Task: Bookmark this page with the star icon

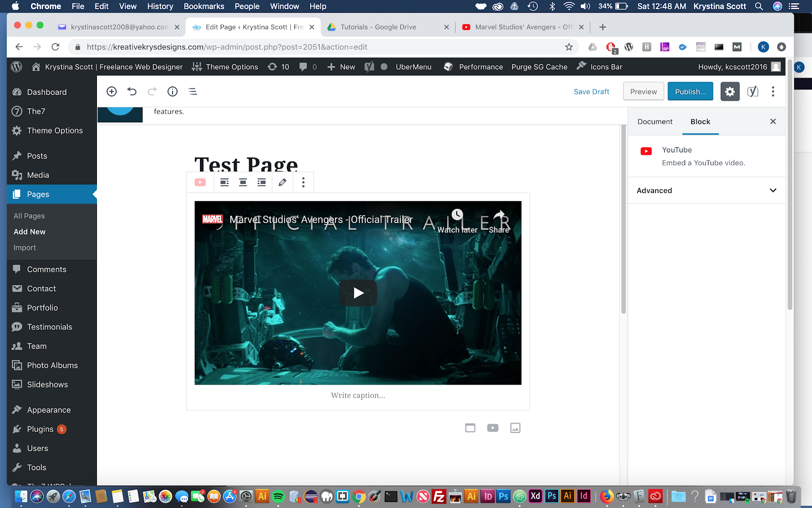Action: pos(569,47)
